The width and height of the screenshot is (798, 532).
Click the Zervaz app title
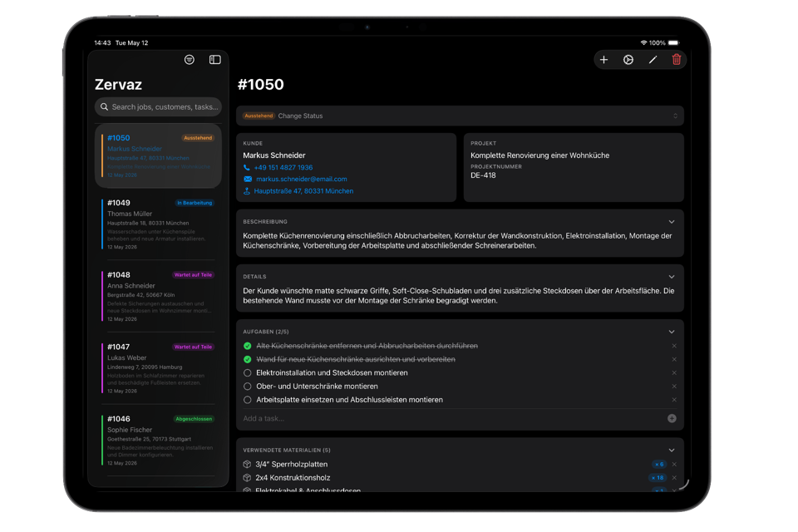[x=118, y=85]
